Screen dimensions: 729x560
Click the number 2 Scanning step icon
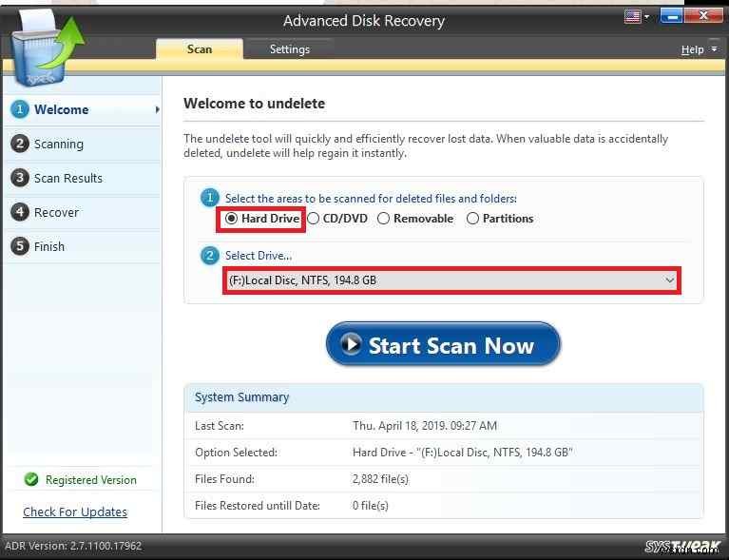(x=20, y=144)
